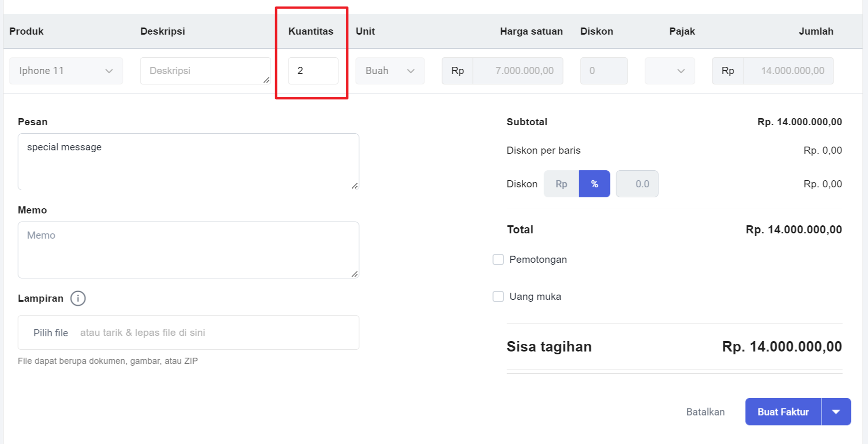Click the file type hint text below Lampiran

click(x=108, y=361)
